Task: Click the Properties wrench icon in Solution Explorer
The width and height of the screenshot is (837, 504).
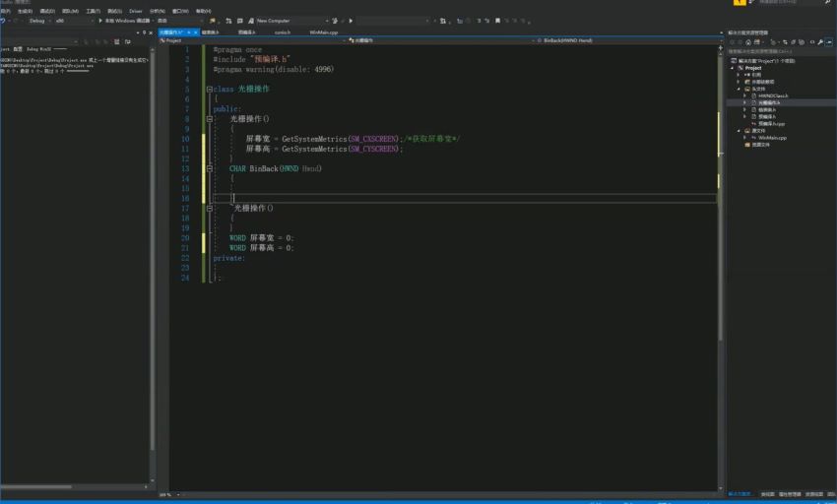Action: (820, 41)
